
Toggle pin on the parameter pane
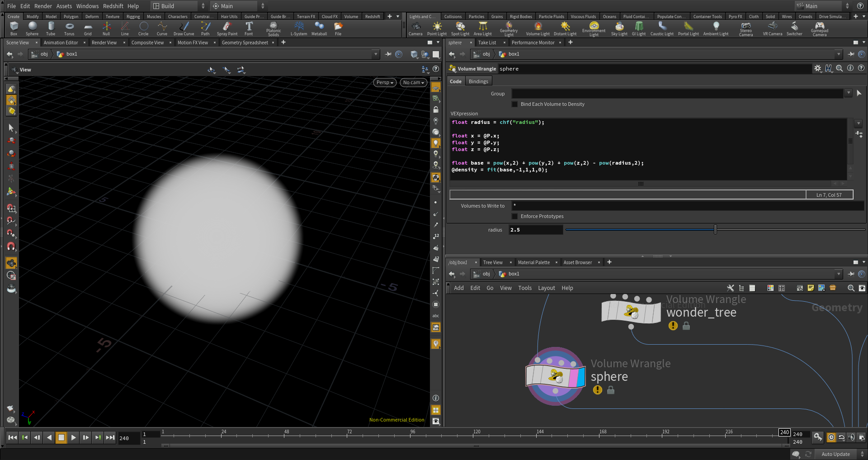tap(851, 54)
